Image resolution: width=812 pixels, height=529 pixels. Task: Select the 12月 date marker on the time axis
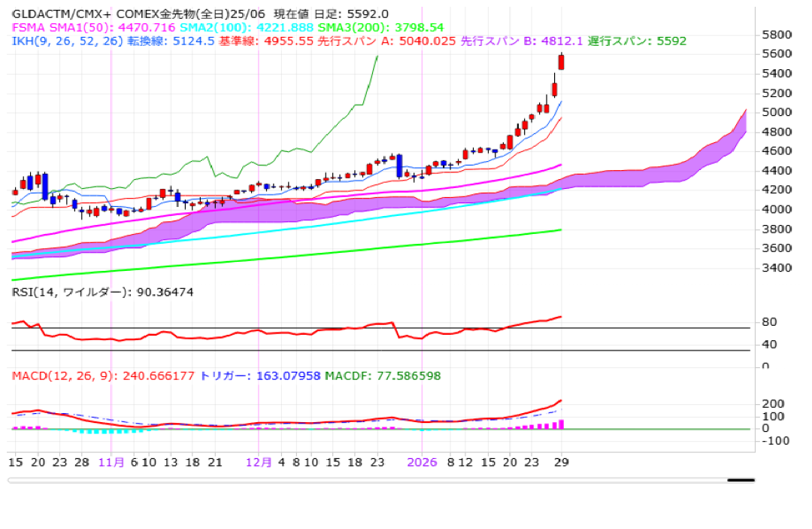click(259, 462)
